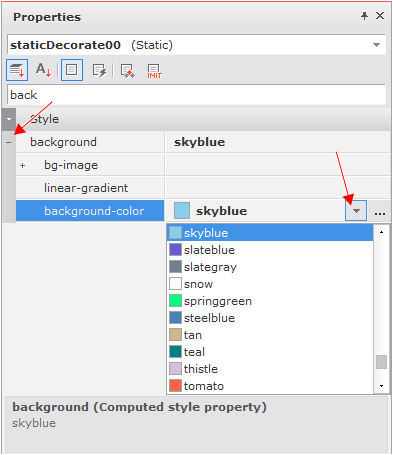Close the Properties panel
Screen dimensions: 393x455
pos(380,16)
